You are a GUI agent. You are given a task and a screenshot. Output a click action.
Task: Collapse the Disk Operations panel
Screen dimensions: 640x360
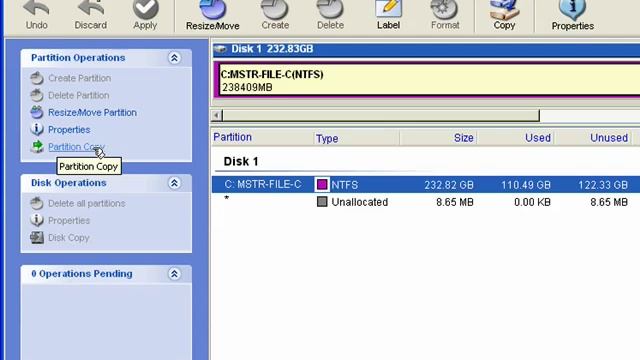coord(174,183)
